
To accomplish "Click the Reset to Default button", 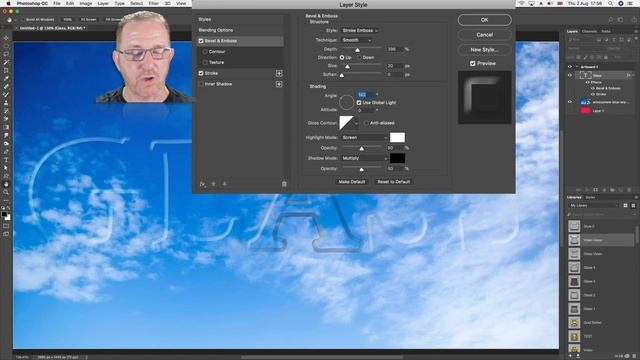I will 393,182.
